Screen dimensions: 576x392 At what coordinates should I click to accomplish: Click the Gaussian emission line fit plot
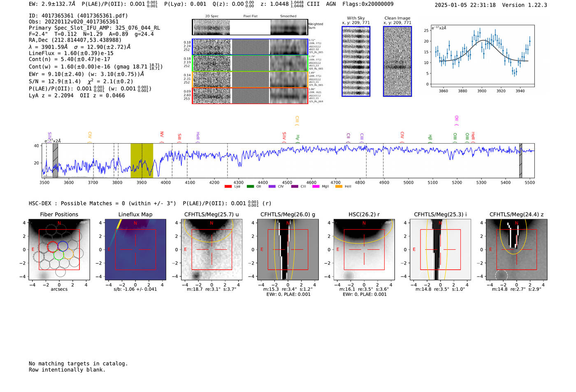click(x=482, y=56)
